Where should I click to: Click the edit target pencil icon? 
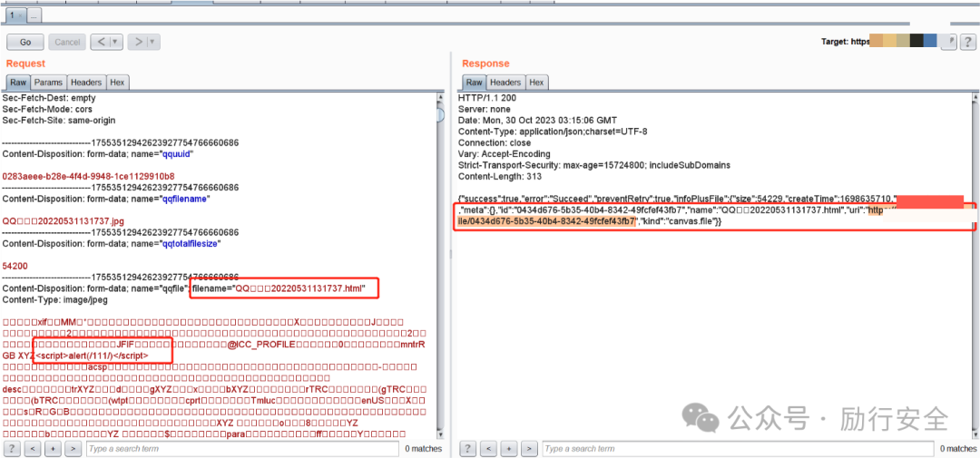(949, 42)
